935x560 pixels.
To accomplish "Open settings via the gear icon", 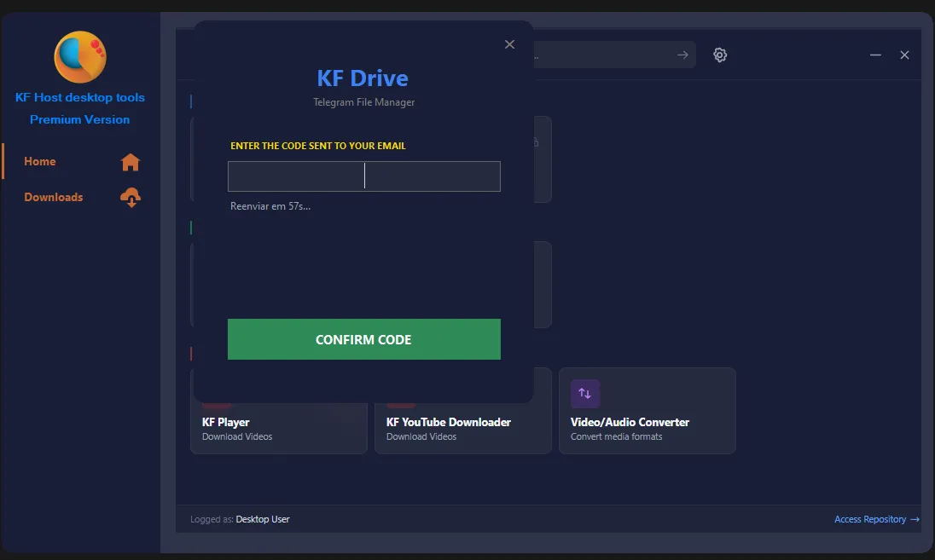I will pos(720,55).
